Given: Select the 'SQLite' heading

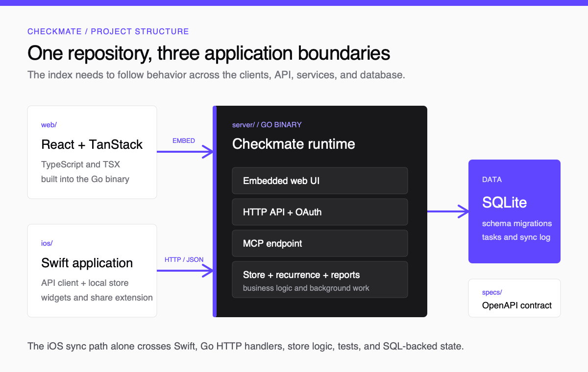Looking at the screenshot, I should pyautogui.click(x=505, y=202).
